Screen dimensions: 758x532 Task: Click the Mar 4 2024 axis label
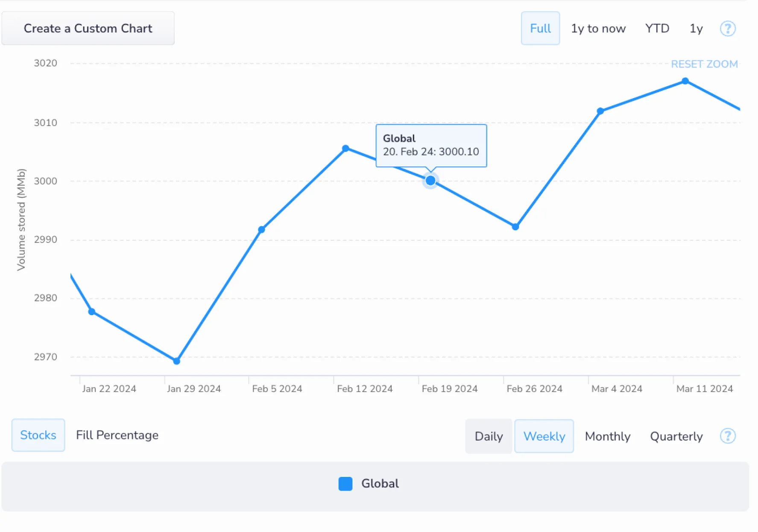[617, 389]
